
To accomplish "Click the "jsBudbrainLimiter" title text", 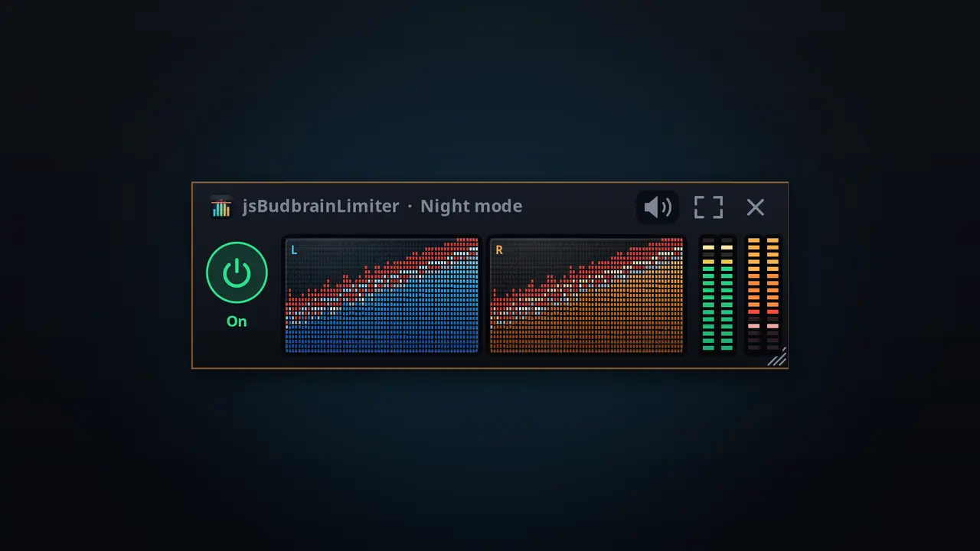I will coord(321,206).
